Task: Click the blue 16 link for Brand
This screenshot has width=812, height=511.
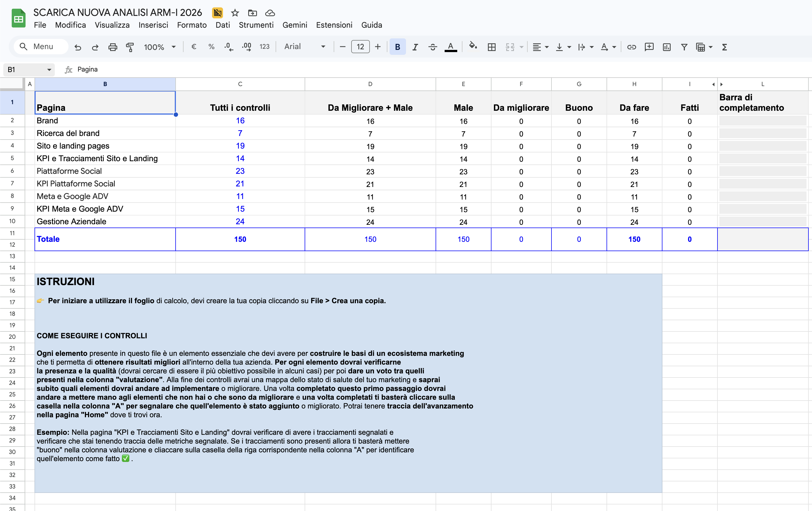Action: (x=240, y=121)
